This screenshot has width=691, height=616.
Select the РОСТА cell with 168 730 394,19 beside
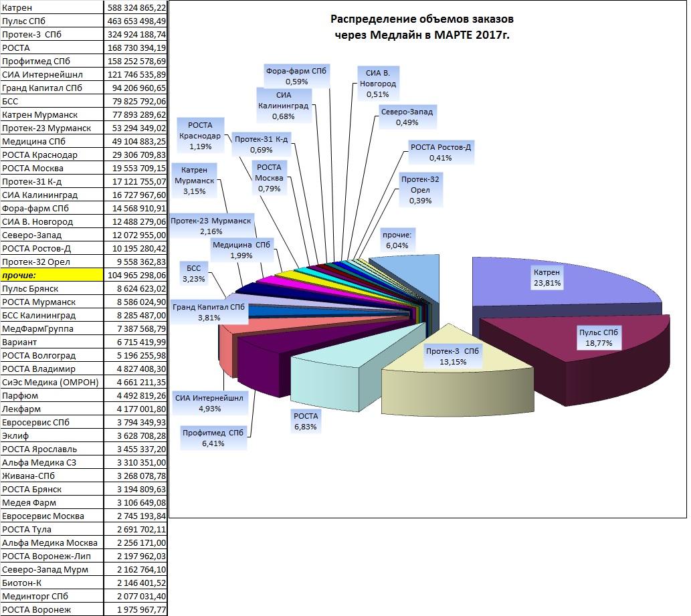point(52,47)
